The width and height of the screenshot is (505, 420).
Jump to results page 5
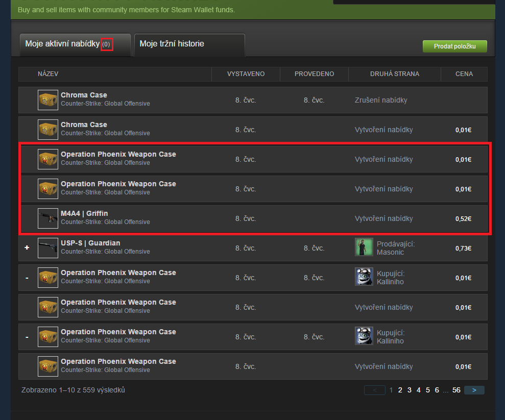[428, 390]
